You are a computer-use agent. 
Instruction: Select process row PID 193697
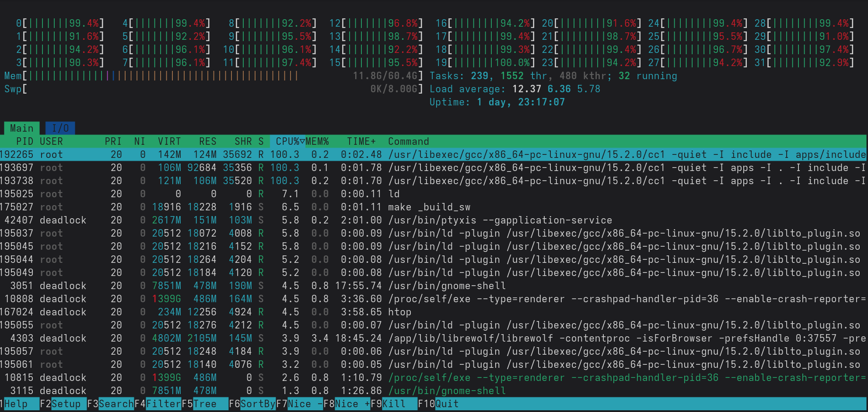tap(433, 168)
